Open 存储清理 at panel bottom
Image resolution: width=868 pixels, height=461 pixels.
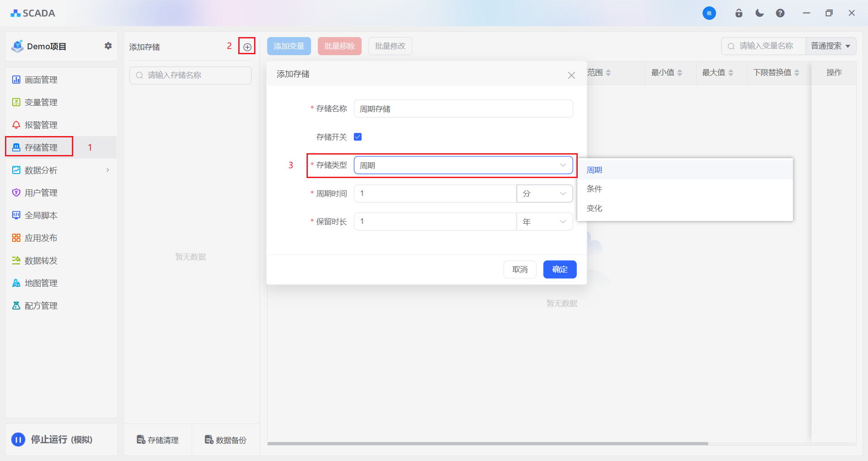(x=158, y=440)
